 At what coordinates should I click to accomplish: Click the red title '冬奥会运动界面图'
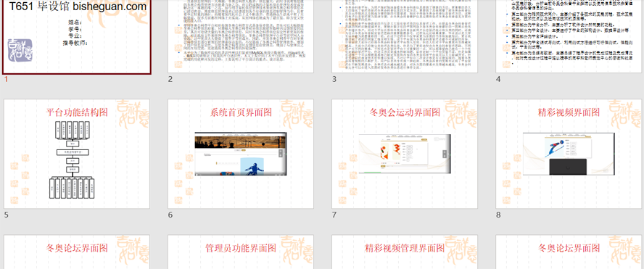405,112
